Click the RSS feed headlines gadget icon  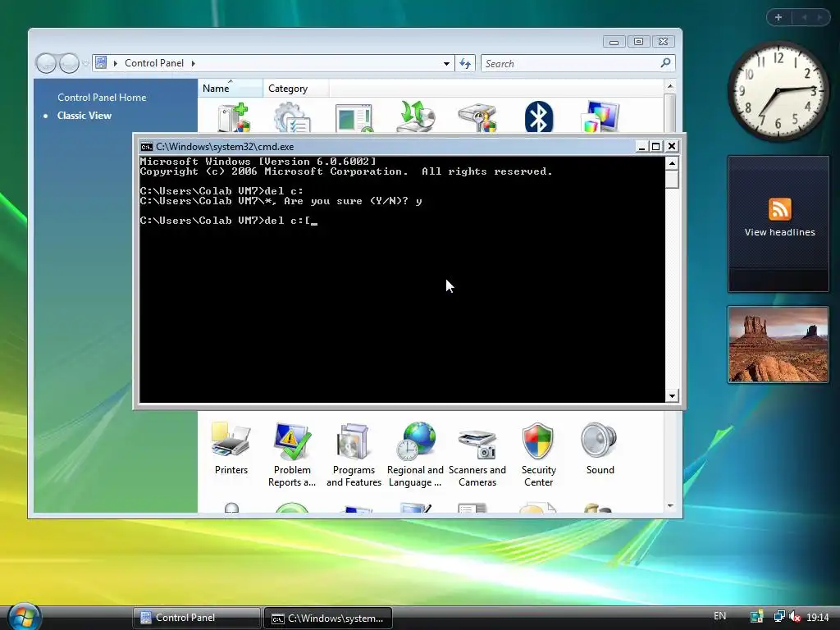tap(779, 209)
